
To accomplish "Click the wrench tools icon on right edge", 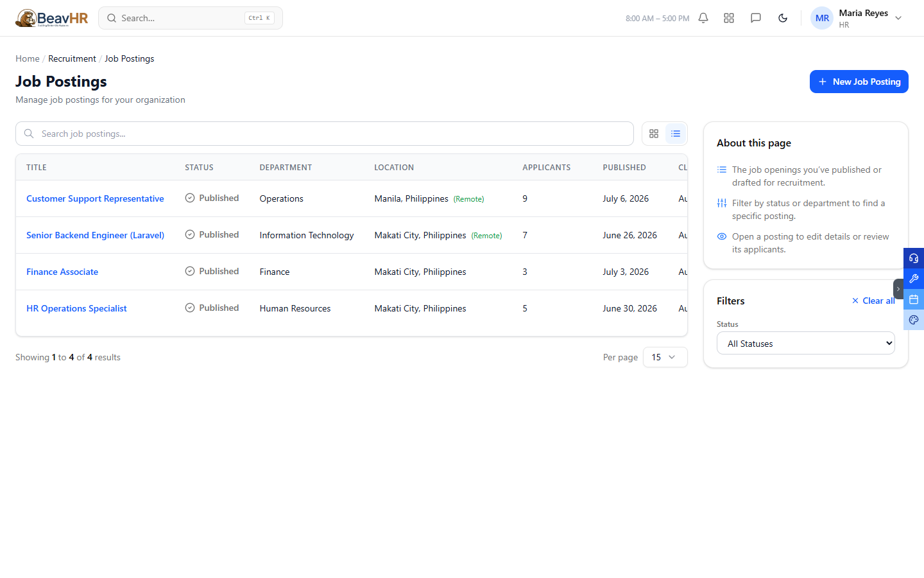I will 914,279.
